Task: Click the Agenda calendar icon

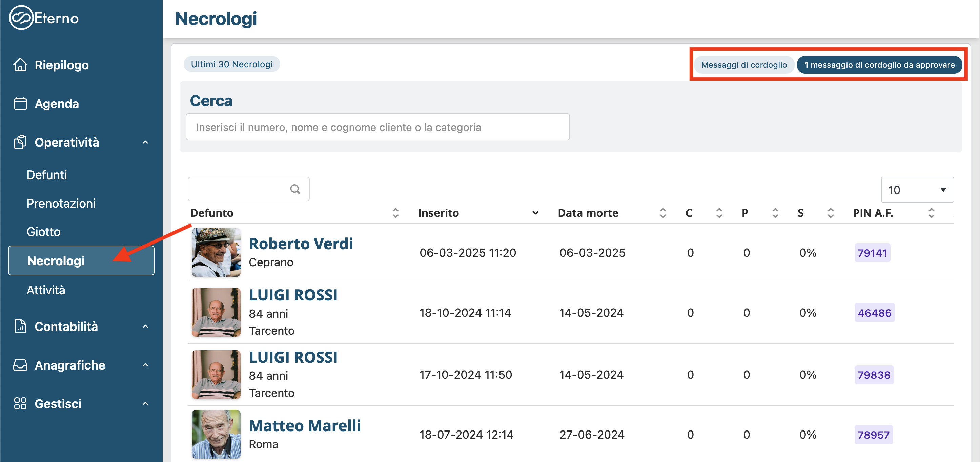Action: pos(20,103)
